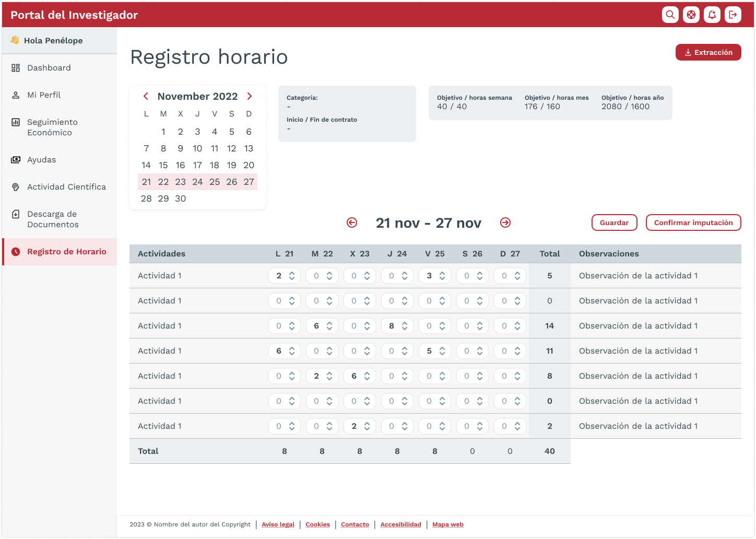Open Seguimiento Económico via the chart icon

15,122
